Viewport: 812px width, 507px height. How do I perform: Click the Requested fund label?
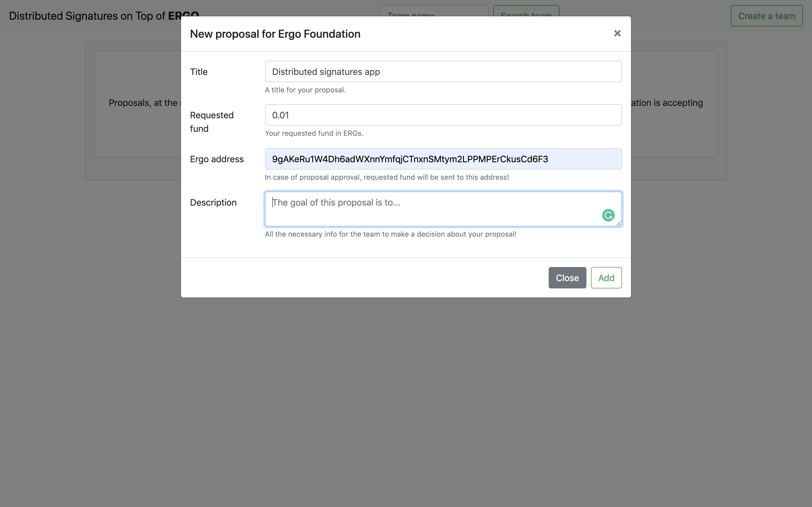point(212,122)
